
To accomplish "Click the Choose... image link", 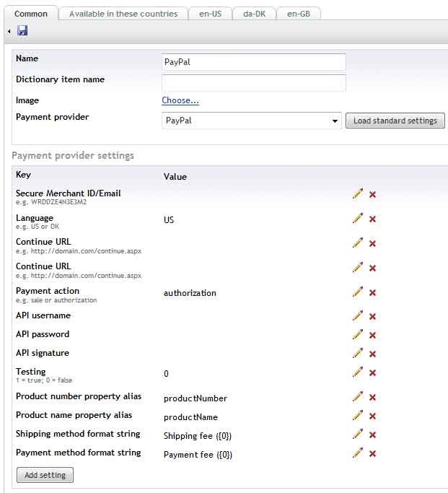I will (180, 100).
